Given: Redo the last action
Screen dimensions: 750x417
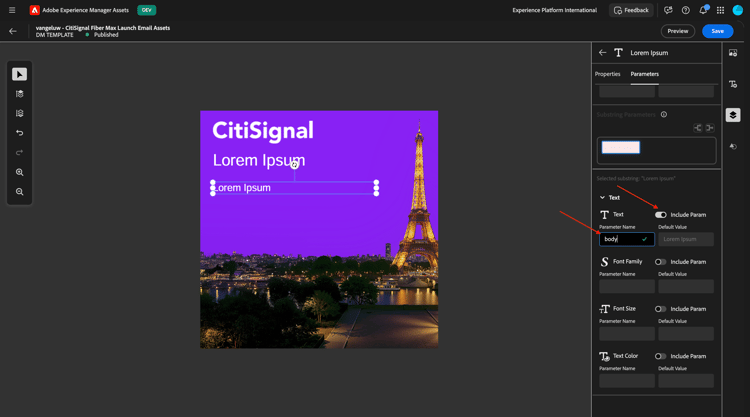Looking at the screenshot, I should (20, 153).
